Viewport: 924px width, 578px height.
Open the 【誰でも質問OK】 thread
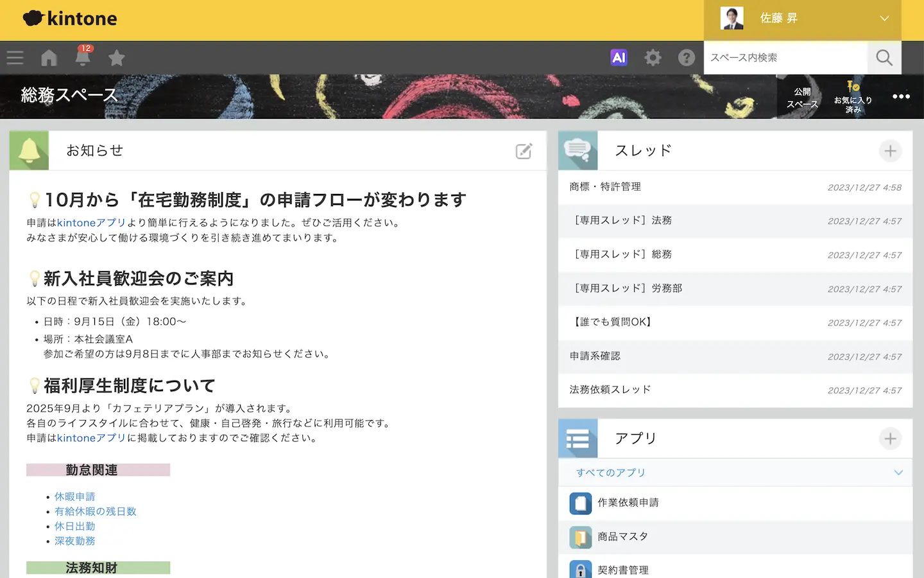tap(613, 322)
